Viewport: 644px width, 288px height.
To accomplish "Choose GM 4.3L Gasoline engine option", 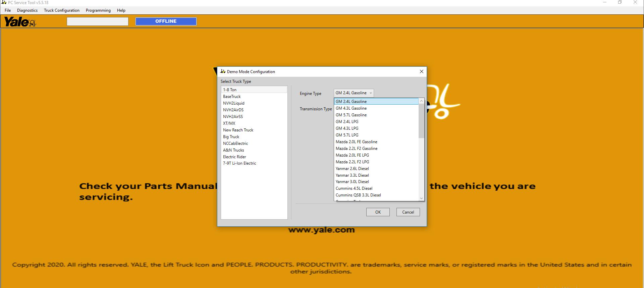I will coord(376,108).
